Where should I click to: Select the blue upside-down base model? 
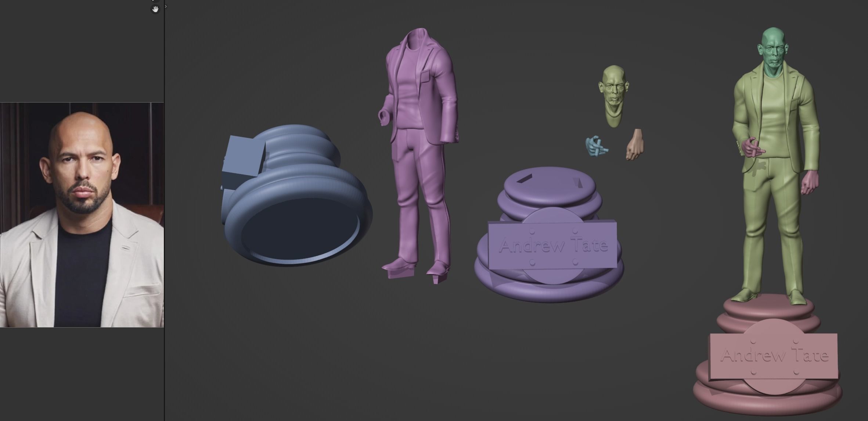(x=296, y=196)
